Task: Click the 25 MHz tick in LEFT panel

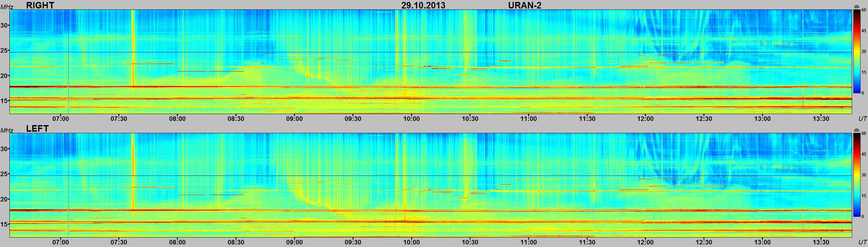Action: 4,174
